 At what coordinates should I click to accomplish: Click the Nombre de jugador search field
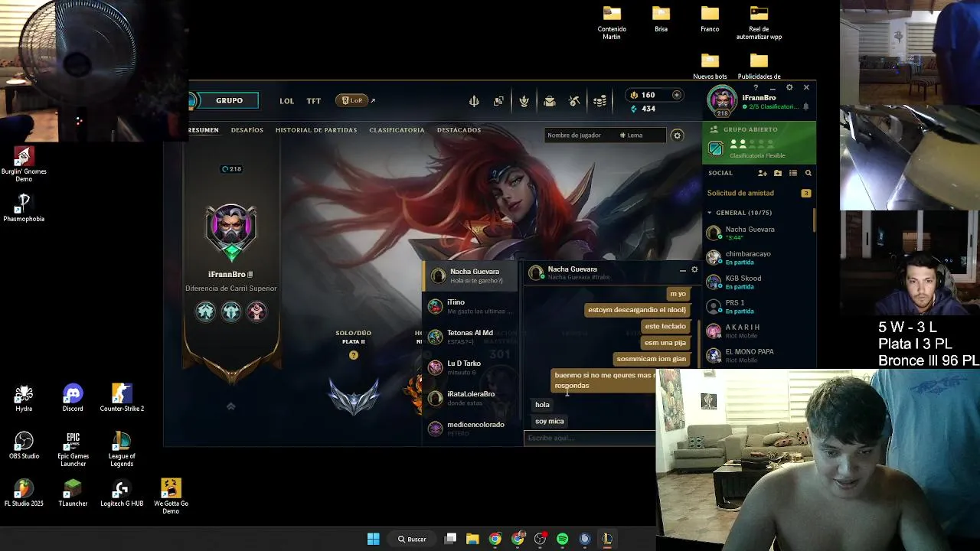(579, 135)
